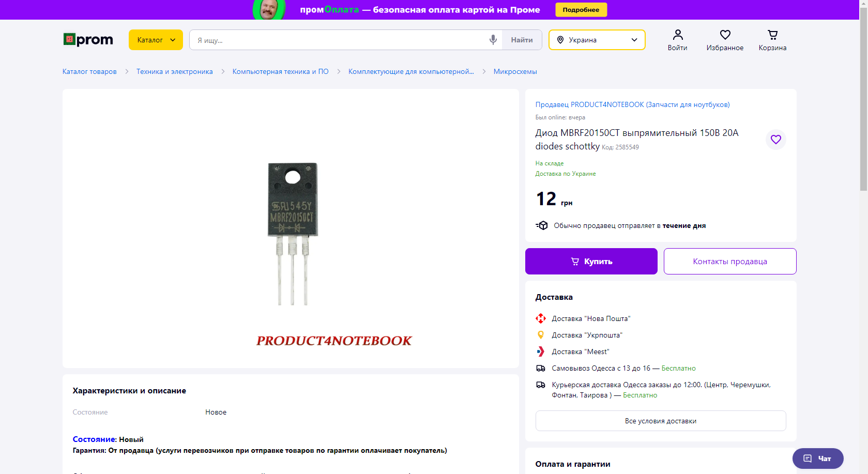This screenshot has height=474, width=868.
Task: Add product to favorites with heart toggle
Action: coord(775,140)
